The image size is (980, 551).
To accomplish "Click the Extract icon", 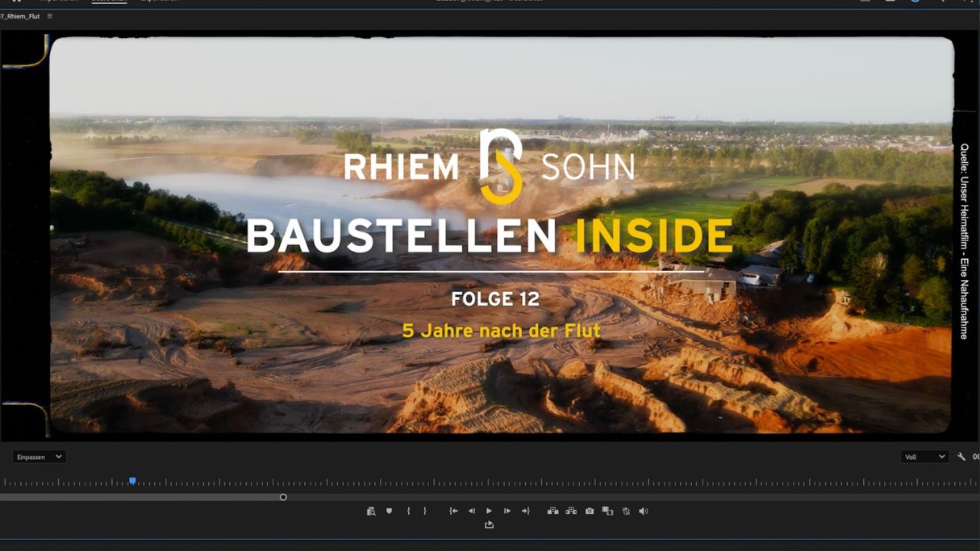I will coord(571,511).
